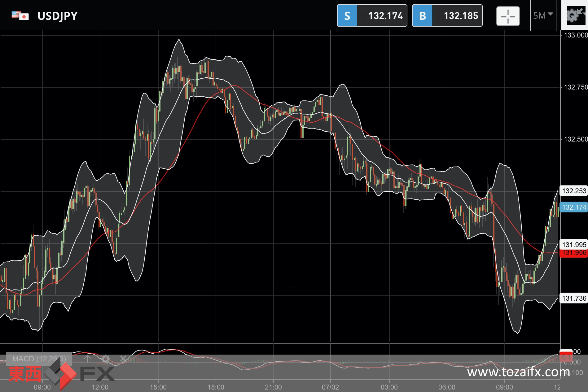588x392 pixels.
Task: Buy at price 132.185
Action: [447, 16]
